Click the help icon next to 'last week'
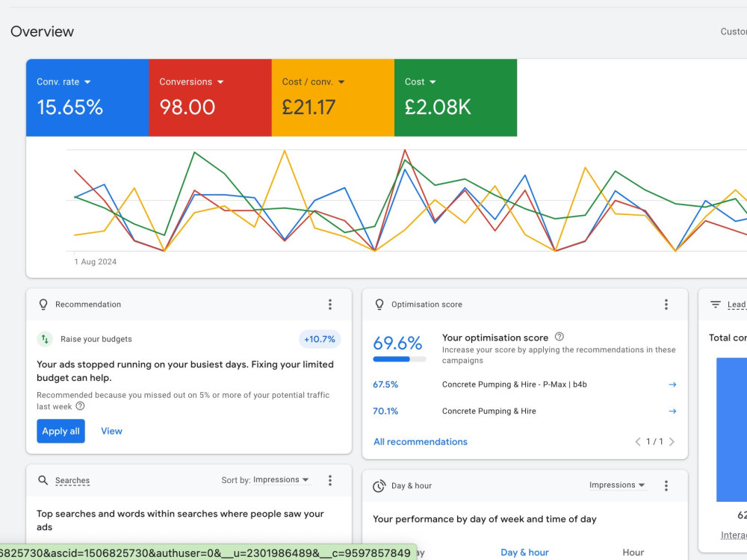Image resolution: width=747 pixels, height=560 pixels. coord(80,406)
